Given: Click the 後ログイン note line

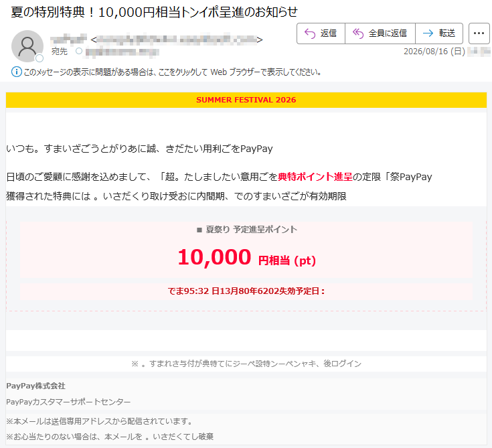Looking at the screenshot, I should [246, 364].
